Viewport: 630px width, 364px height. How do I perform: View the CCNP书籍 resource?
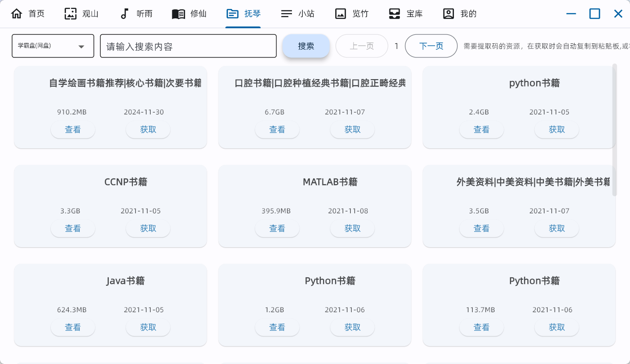click(73, 228)
